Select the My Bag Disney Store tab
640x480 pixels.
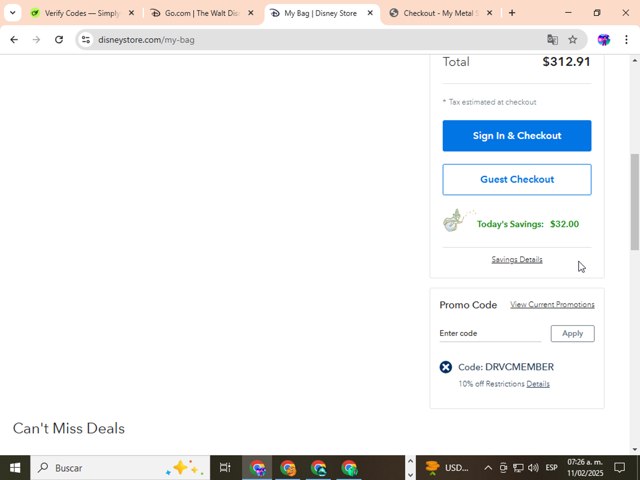321,13
